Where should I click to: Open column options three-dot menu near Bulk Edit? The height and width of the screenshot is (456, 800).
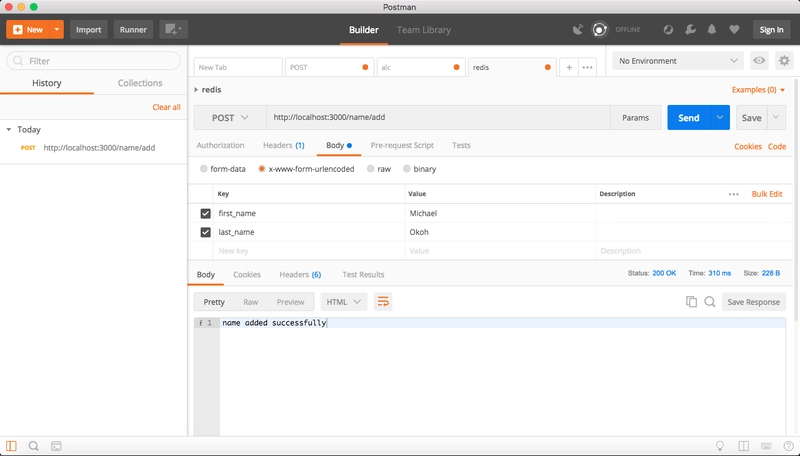tap(734, 194)
